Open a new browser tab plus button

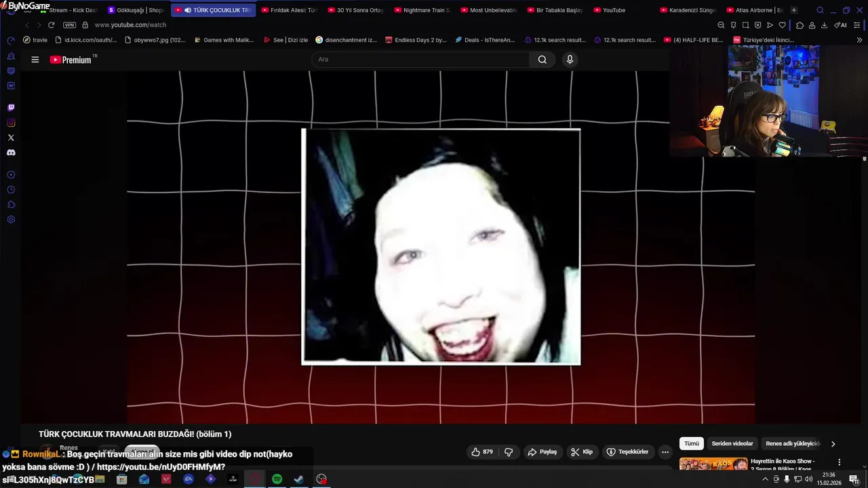tap(794, 10)
